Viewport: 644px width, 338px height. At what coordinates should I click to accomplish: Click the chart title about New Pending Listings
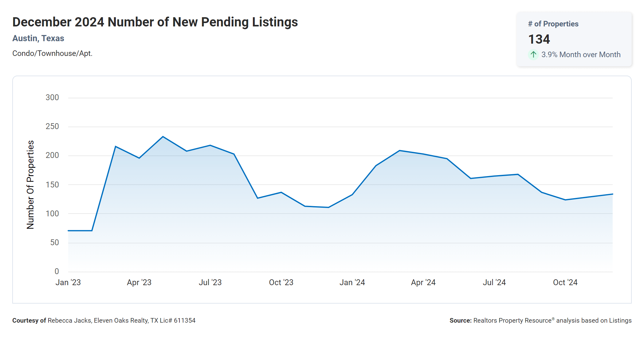coord(155,22)
